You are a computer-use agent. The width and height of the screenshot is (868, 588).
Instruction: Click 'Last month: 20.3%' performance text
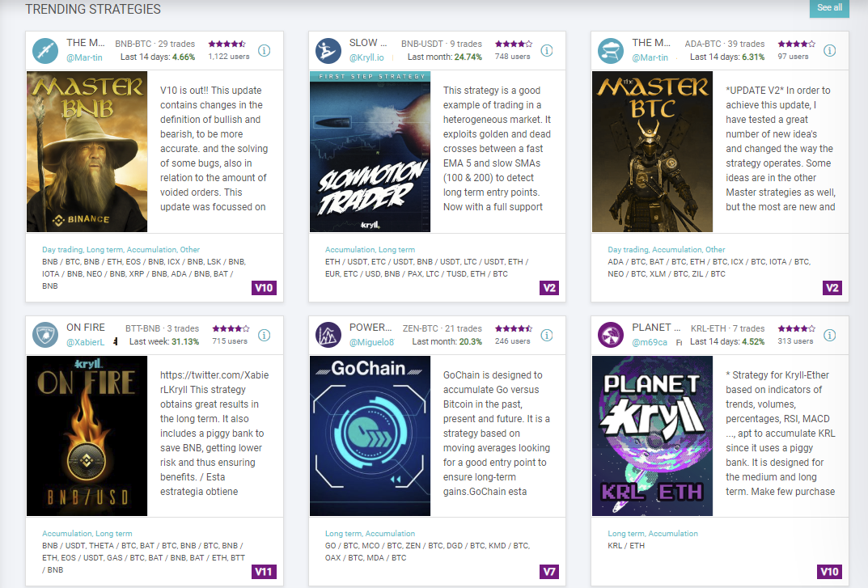pos(447,341)
